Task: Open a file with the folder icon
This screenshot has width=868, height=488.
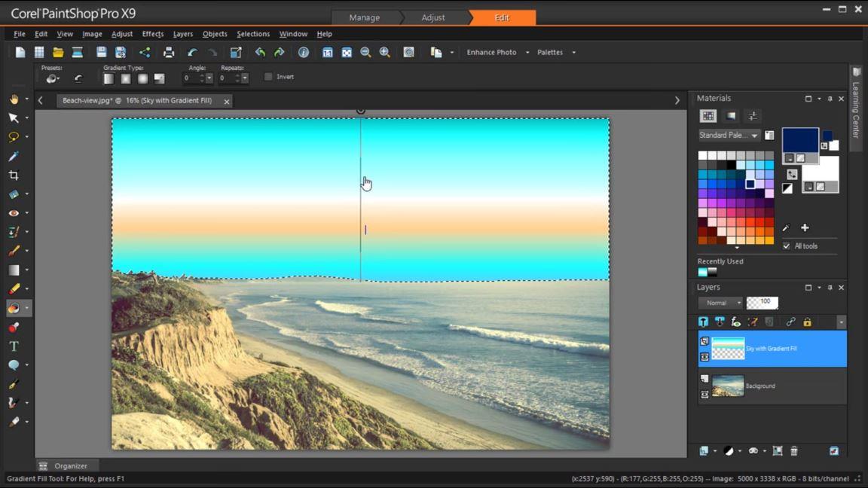Action: click(58, 52)
